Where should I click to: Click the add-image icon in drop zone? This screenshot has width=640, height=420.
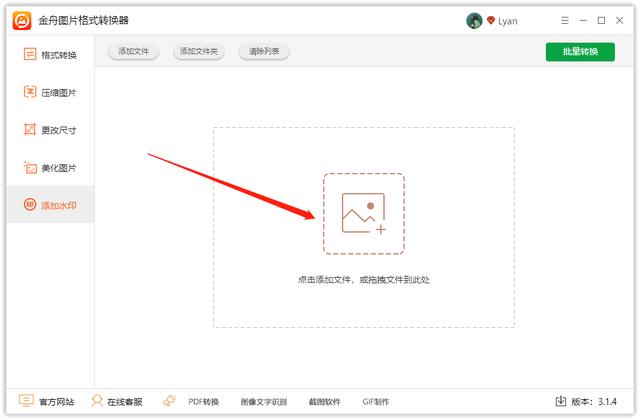point(364,213)
